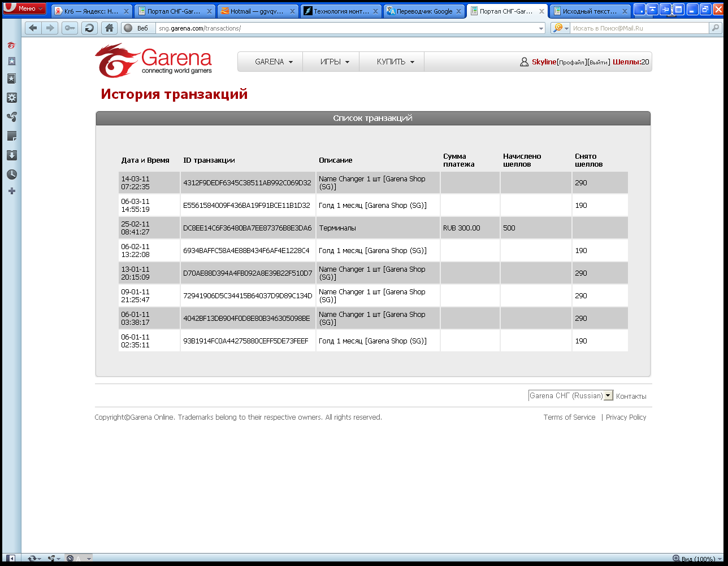
Task: Close the Яндекс tab
Action: (x=127, y=11)
